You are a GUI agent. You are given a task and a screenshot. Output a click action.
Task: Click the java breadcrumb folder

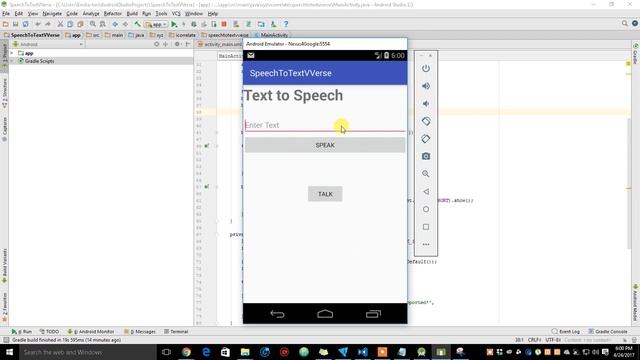136,35
